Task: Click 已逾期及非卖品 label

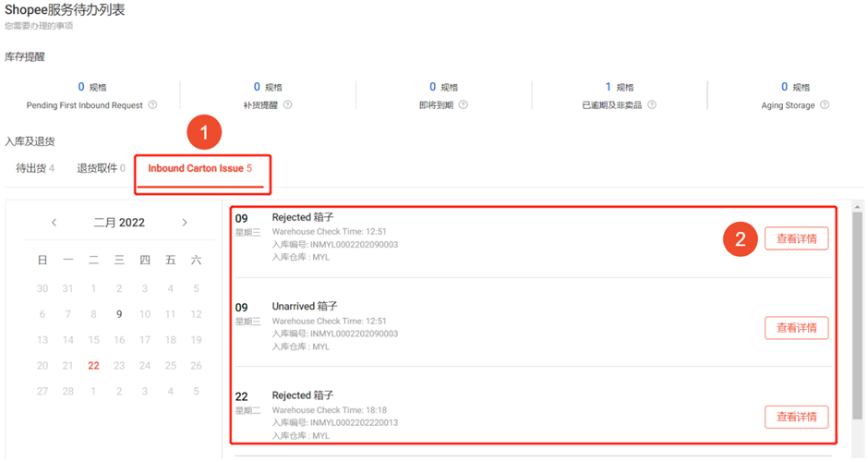Action: point(611,105)
